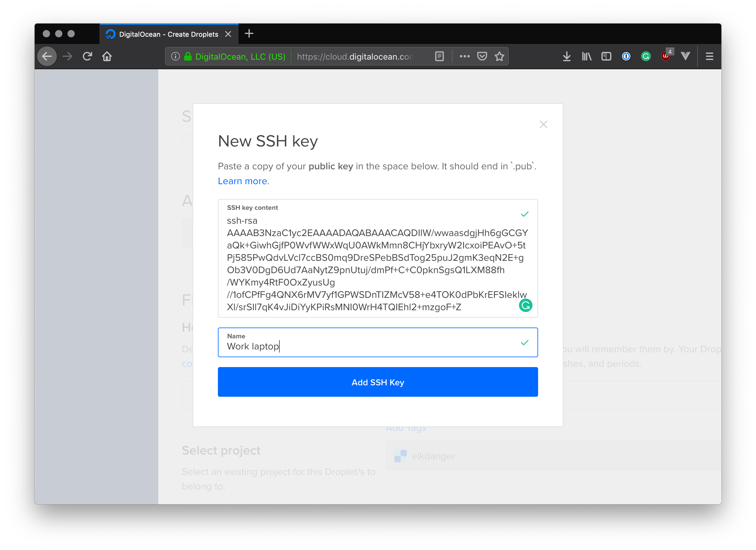
Task: Click the DigitalOcean logo icon
Action: pos(112,33)
